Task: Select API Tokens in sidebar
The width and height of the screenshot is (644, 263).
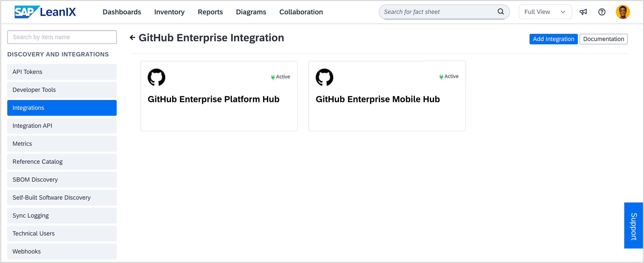Action: 62,72
